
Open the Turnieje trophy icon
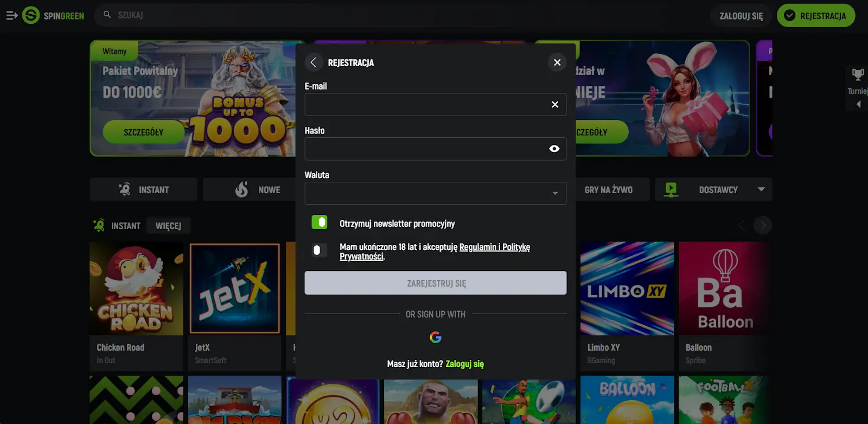tap(858, 74)
